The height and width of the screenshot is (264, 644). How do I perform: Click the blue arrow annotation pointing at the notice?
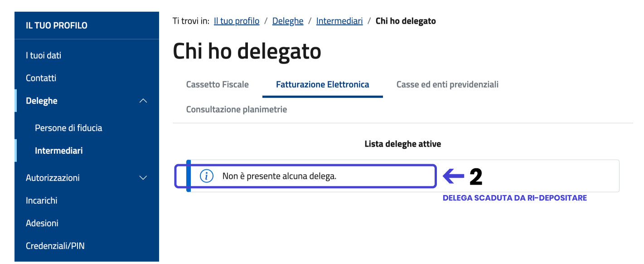pyautogui.click(x=453, y=176)
